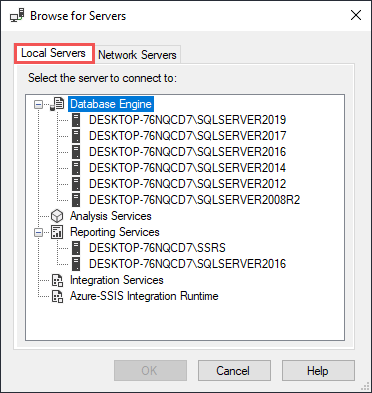Image resolution: width=372 pixels, height=393 pixels.
Task: Select DESKTOP-76NQCD7\SQLSERVER2017 server
Action: 187,136
